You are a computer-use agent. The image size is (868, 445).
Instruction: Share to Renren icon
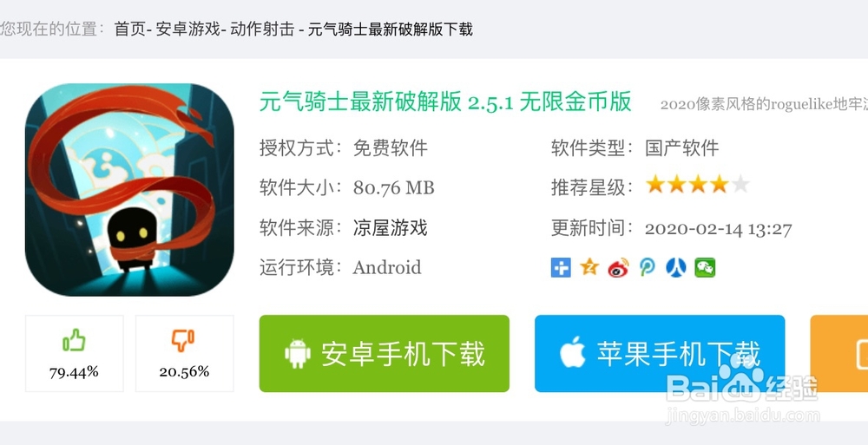(676, 268)
